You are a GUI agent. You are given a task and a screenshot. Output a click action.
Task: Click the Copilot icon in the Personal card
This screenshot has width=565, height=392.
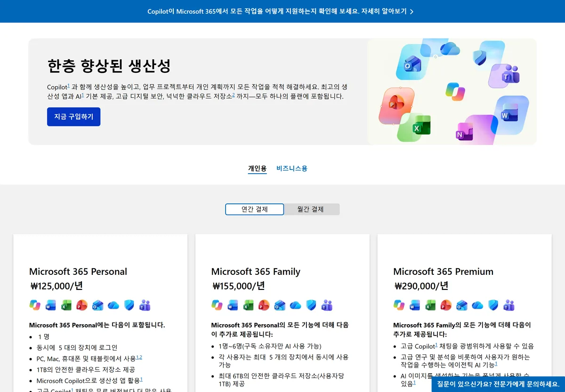point(35,305)
